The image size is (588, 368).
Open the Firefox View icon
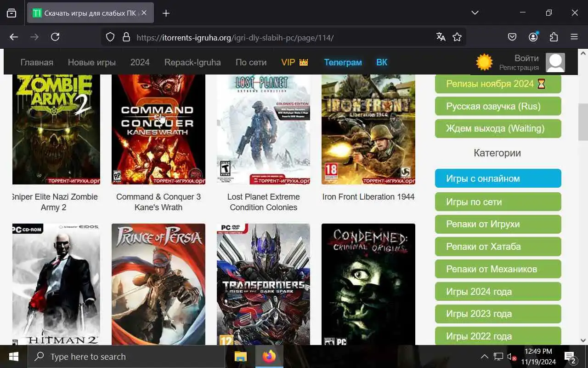[12, 13]
